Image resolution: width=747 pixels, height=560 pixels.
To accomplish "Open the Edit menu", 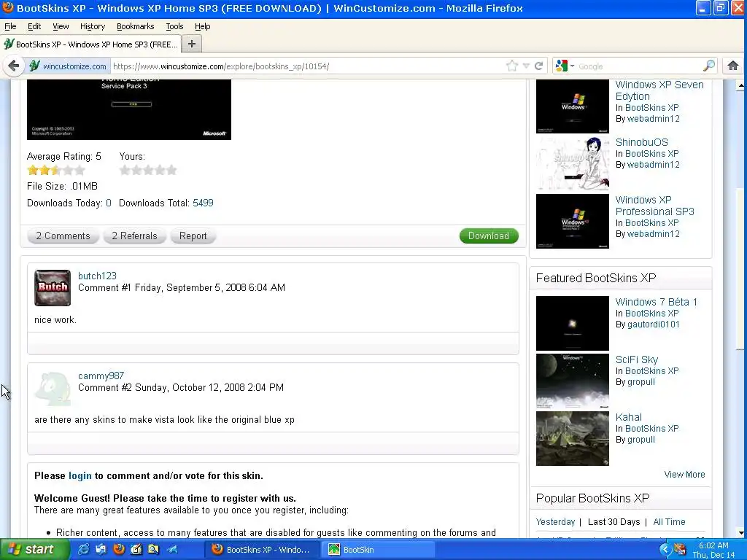I will [x=34, y=26].
